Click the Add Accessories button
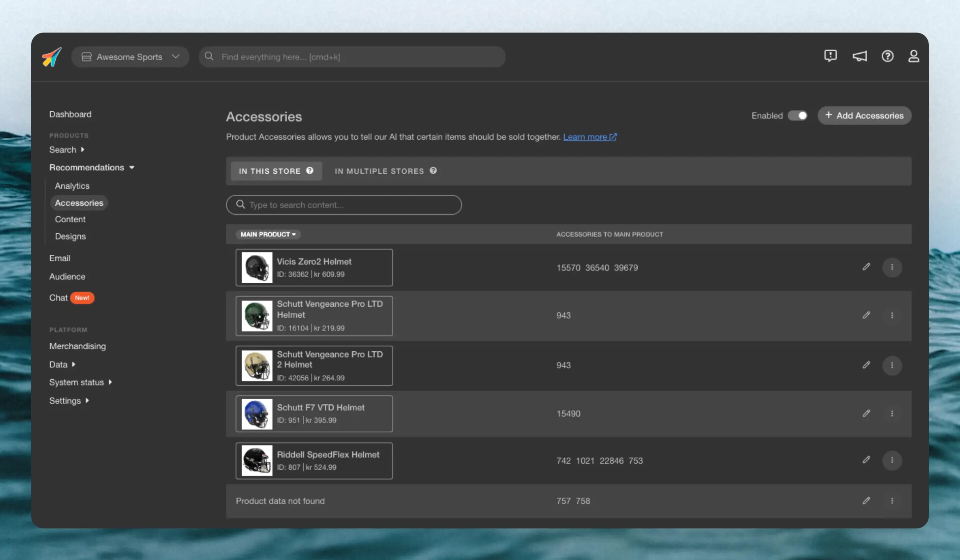This screenshot has width=960, height=560. click(864, 116)
